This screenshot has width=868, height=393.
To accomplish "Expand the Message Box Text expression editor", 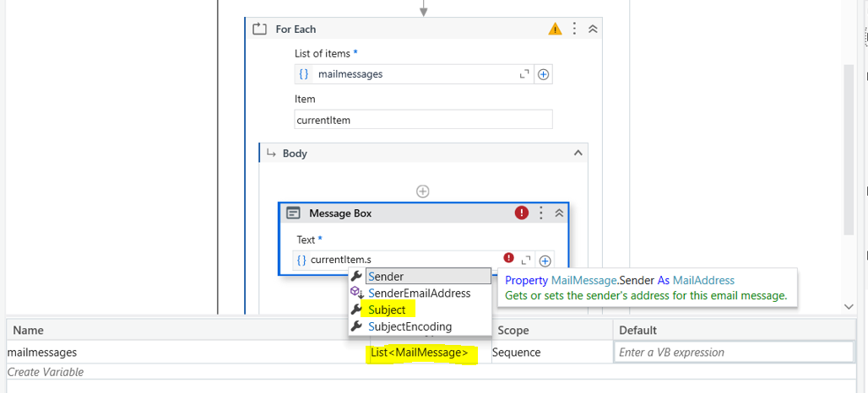I will point(526,261).
